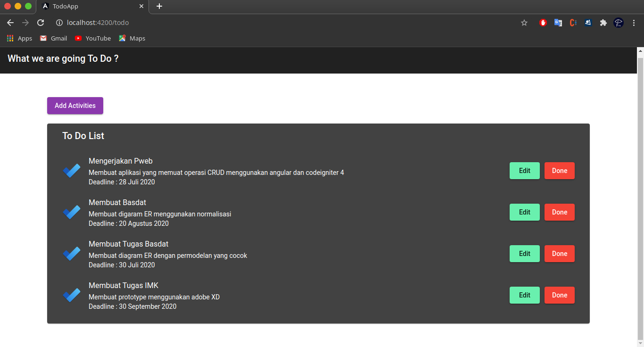Click the 'What we are going To Do ?' header
The image size is (644, 347).
pos(63,58)
